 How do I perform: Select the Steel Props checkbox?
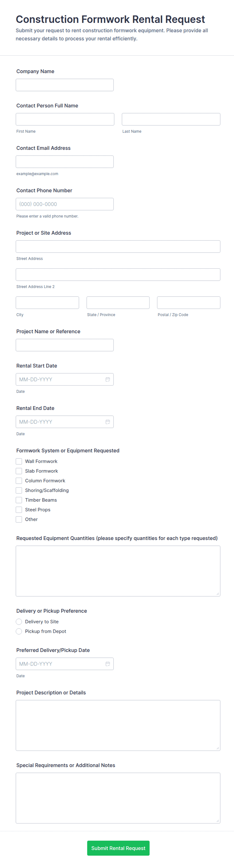(x=19, y=510)
